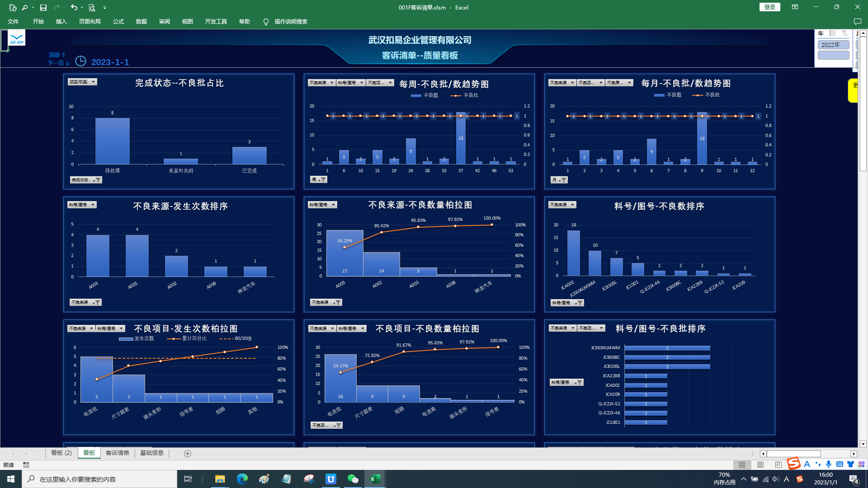
Task: Select the blank item below 2022年 slicer
Action: point(833,55)
